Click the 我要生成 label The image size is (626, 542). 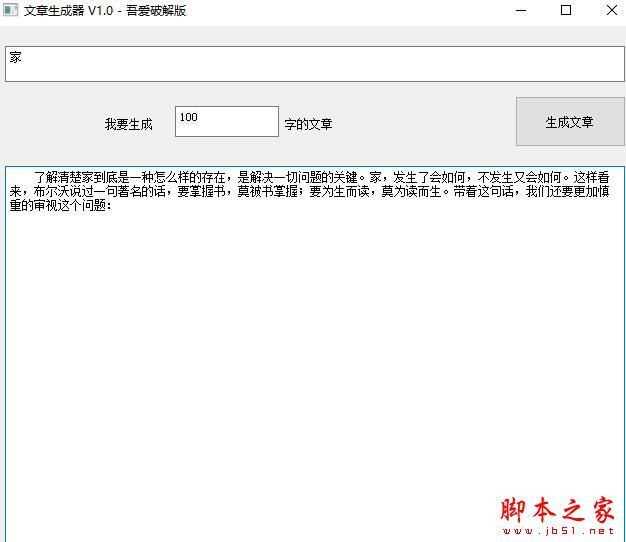point(129,124)
